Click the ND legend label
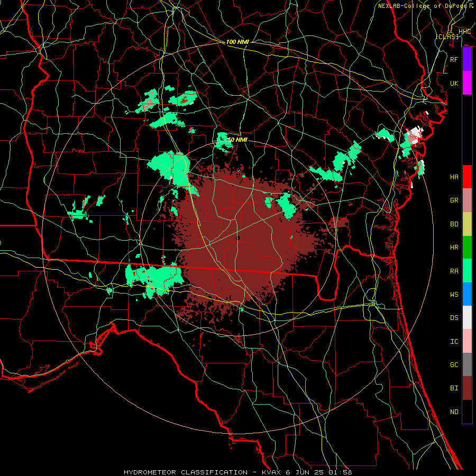 click(x=454, y=412)
